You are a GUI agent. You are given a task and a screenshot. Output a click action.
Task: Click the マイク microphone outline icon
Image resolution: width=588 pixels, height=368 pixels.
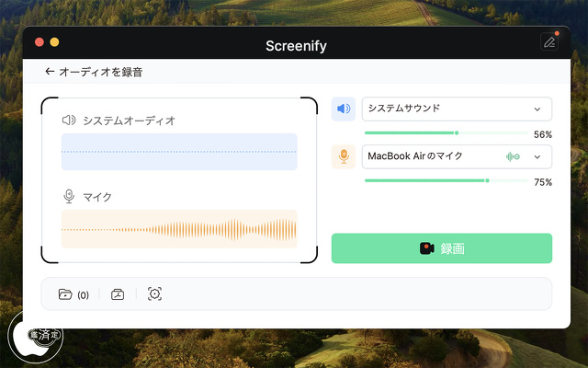pyautogui.click(x=68, y=196)
